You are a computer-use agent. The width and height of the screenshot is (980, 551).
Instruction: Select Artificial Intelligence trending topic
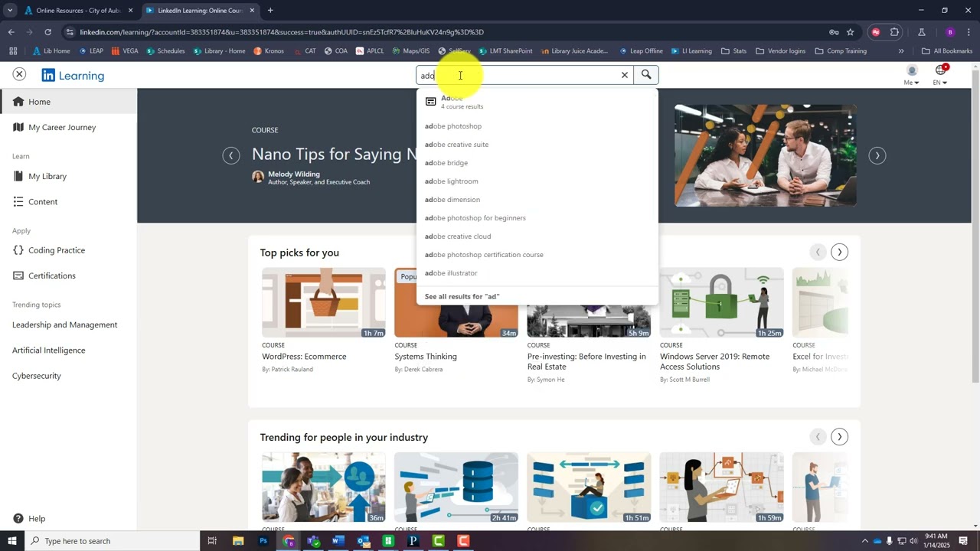(49, 350)
